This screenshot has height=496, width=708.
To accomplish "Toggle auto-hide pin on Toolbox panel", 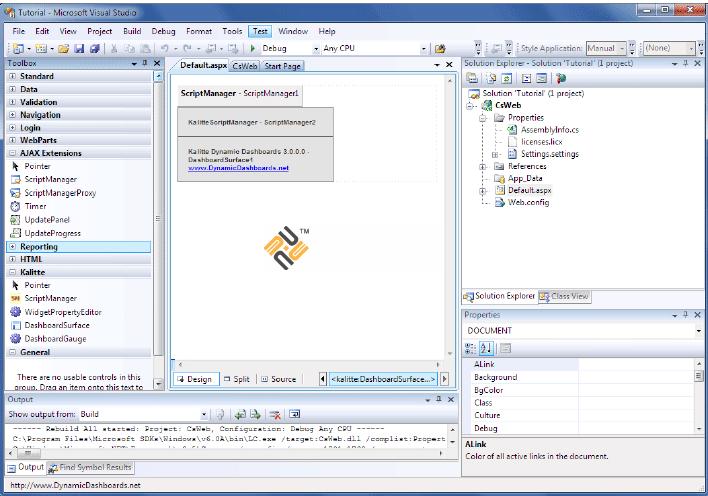I will coord(145,63).
